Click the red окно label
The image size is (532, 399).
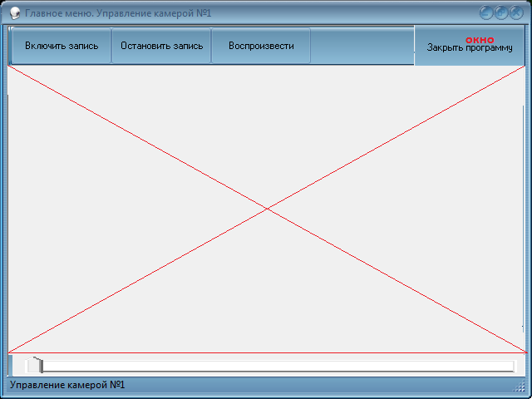[x=480, y=39]
